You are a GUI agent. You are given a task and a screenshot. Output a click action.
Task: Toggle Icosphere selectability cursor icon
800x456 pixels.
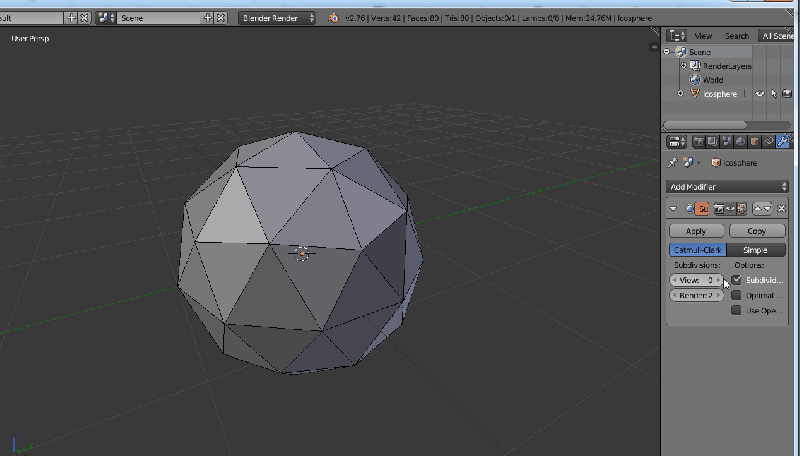[774, 94]
